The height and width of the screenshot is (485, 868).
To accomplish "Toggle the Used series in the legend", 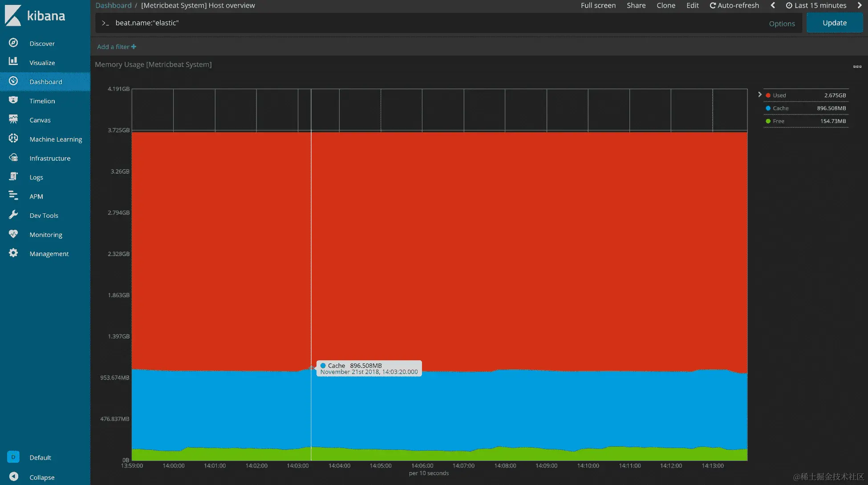I will point(779,95).
